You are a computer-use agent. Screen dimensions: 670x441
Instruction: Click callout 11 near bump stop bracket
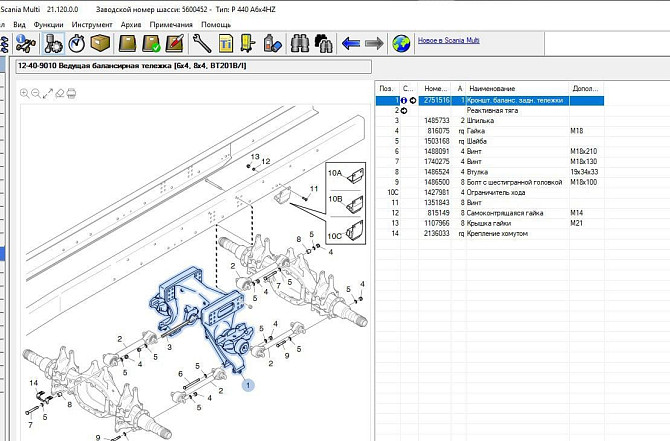pos(314,188)
